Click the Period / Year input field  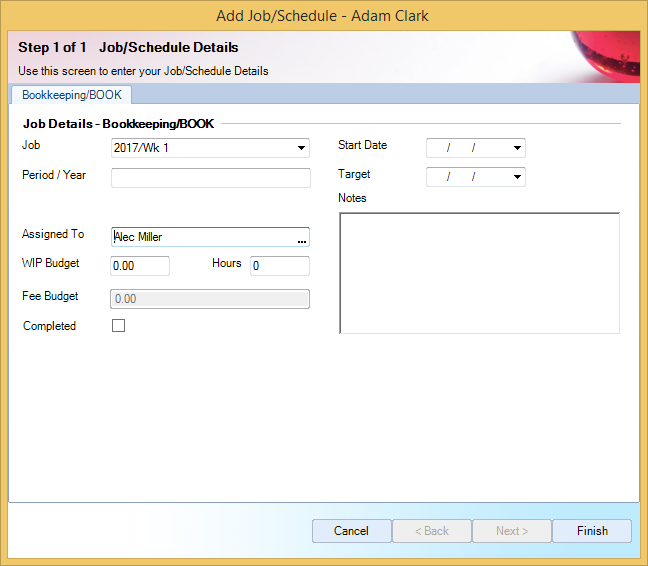[x=211, y=178]
